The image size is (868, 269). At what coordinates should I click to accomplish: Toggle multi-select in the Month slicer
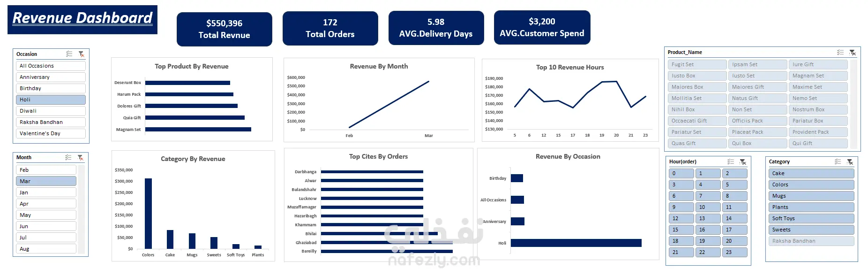[68, 157]
